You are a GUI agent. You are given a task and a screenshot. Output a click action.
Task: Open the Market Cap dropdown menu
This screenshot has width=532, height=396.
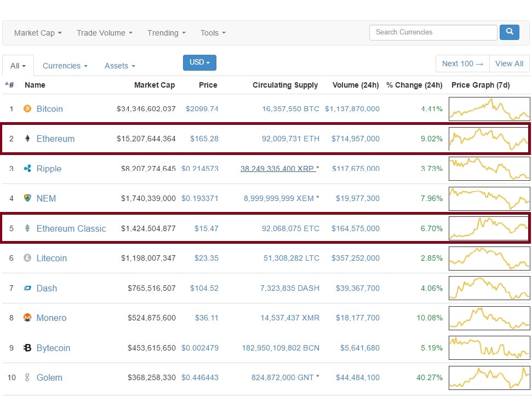pyautogui.click(x=38, y=33)
